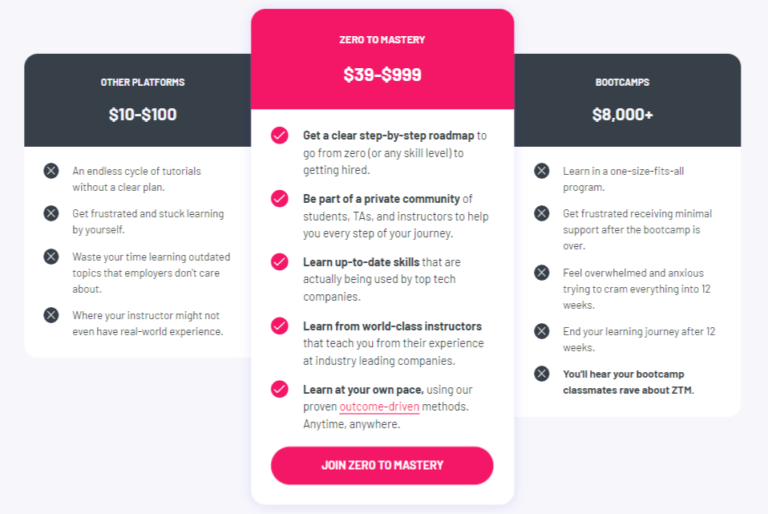Click checkmark icon beside clear step-by-step roadmap
This screenshot has width=768, height=514.
coord(280,135)
